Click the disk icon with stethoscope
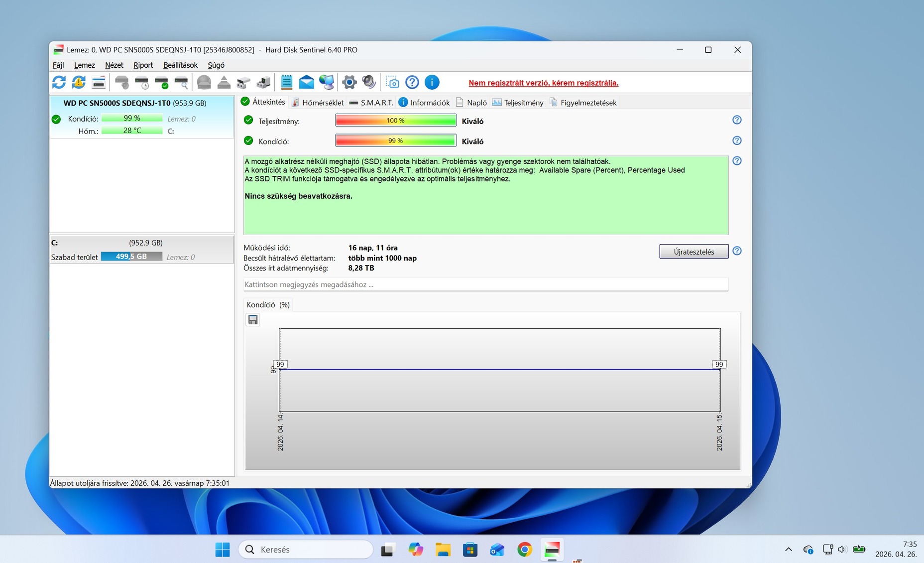Image resolution: width=924 pixels, height=563 pixels. pyautogui.click(x=121, y=82)
